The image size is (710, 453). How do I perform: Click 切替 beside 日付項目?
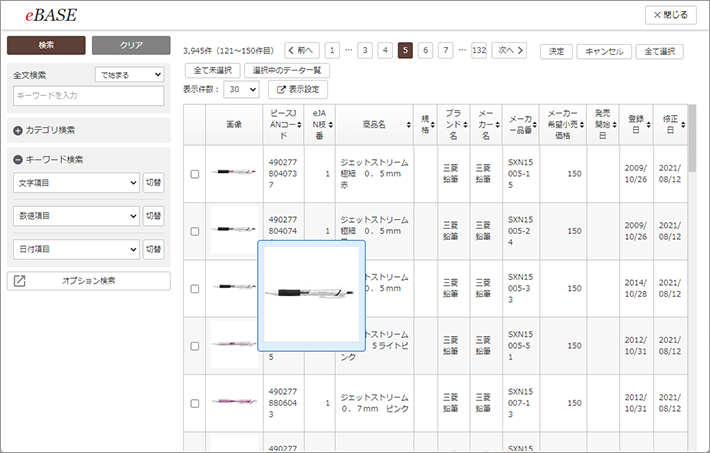(154, 249)
